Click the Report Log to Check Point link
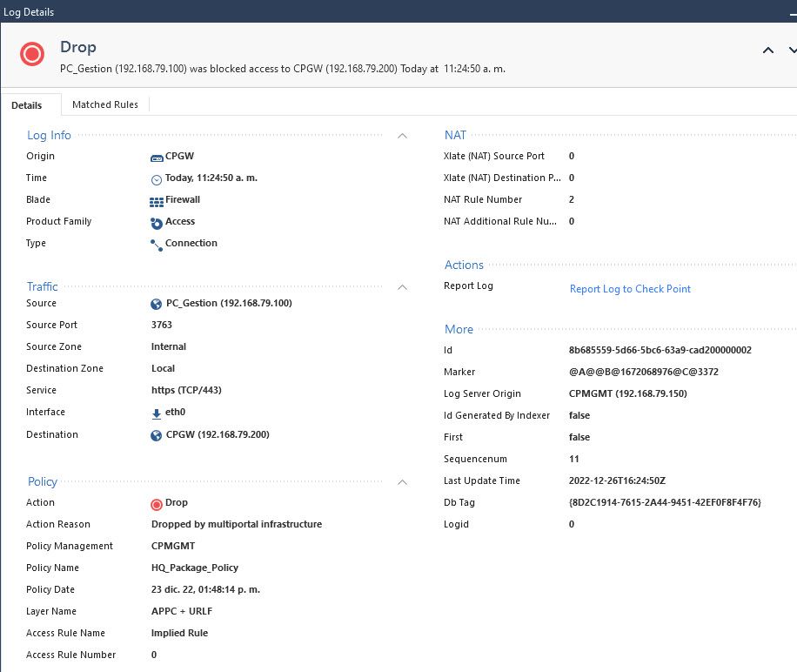This screenshot has height=672, width=797. click(630, 288)
